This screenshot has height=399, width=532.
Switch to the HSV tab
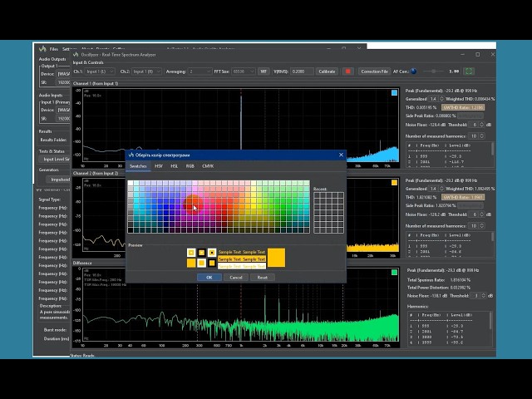[159, 166]
